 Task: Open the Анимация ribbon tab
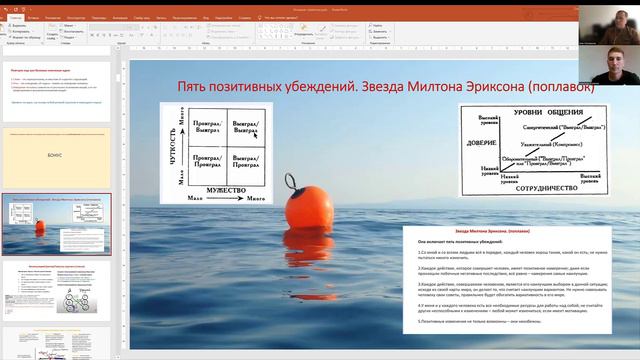coord(120,18)
